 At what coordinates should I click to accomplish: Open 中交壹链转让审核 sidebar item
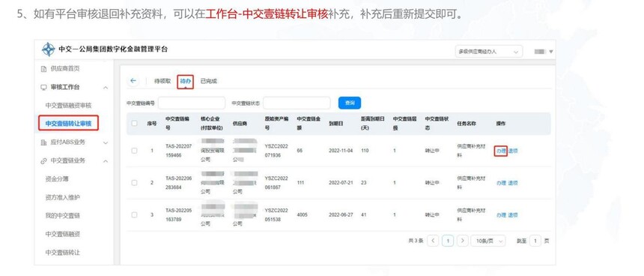point(68,124)
